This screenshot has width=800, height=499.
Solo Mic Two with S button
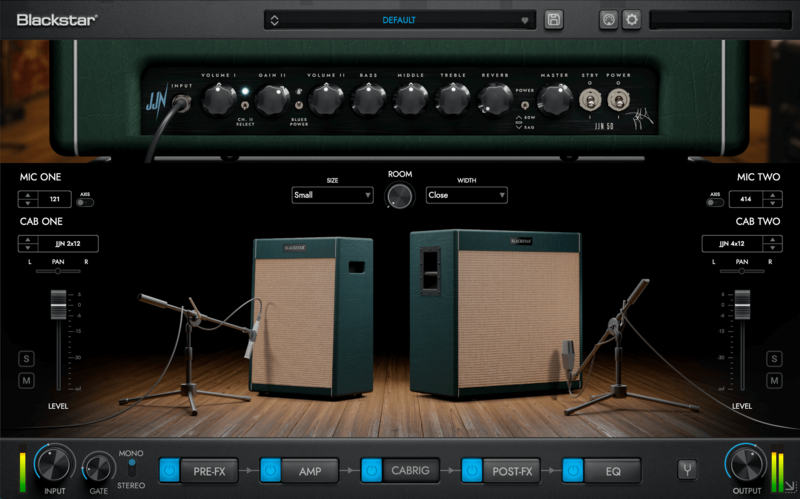pyautogui.click(x=774, y=359)
